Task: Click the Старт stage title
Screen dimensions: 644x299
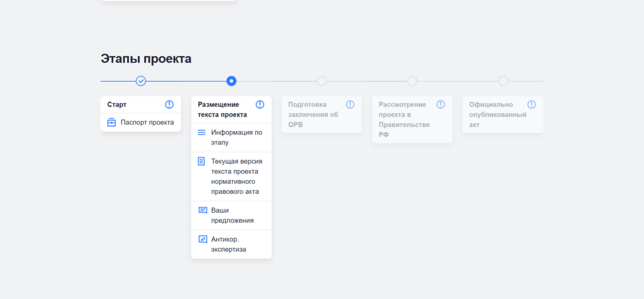Action: click(117, 104)
